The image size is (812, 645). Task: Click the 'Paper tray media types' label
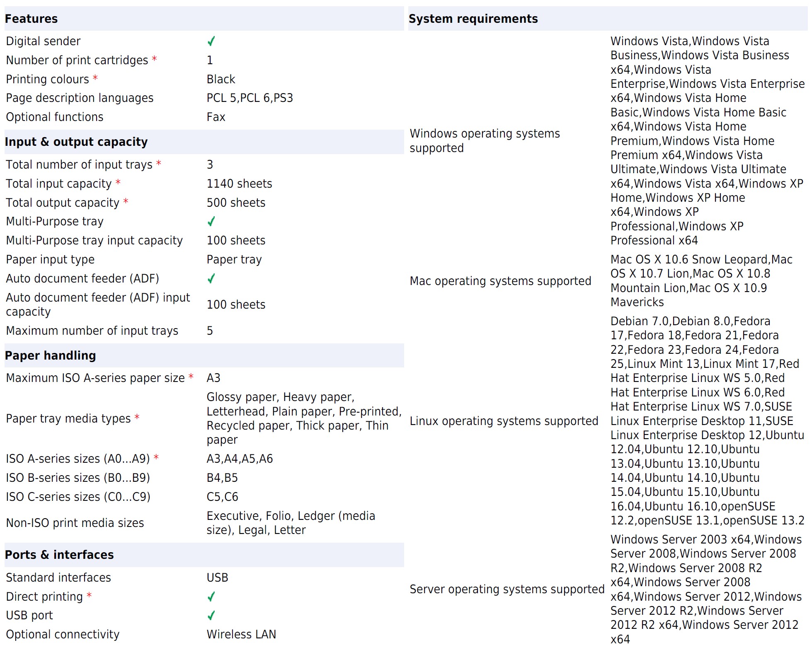[68, 418]
